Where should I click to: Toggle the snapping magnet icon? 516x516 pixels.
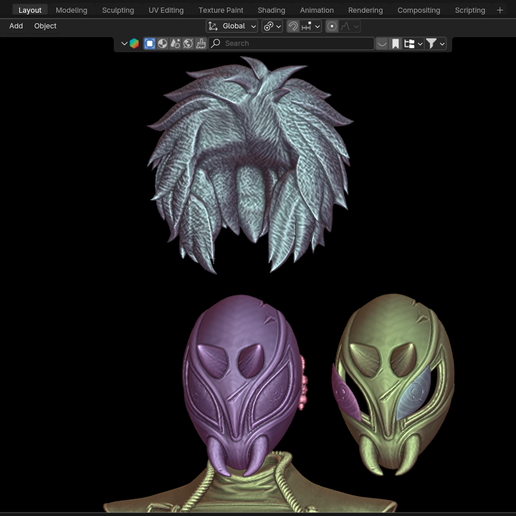click(x=293, y=26)
